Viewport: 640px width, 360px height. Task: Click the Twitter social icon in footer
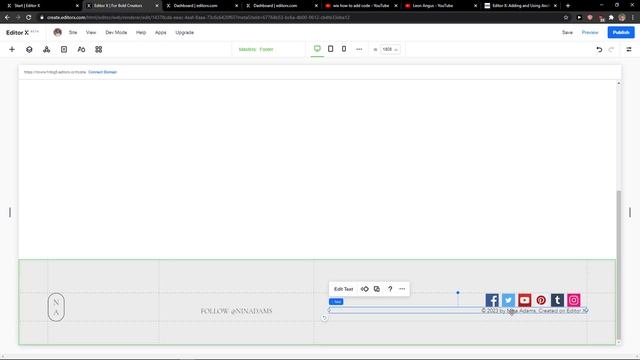509,300
